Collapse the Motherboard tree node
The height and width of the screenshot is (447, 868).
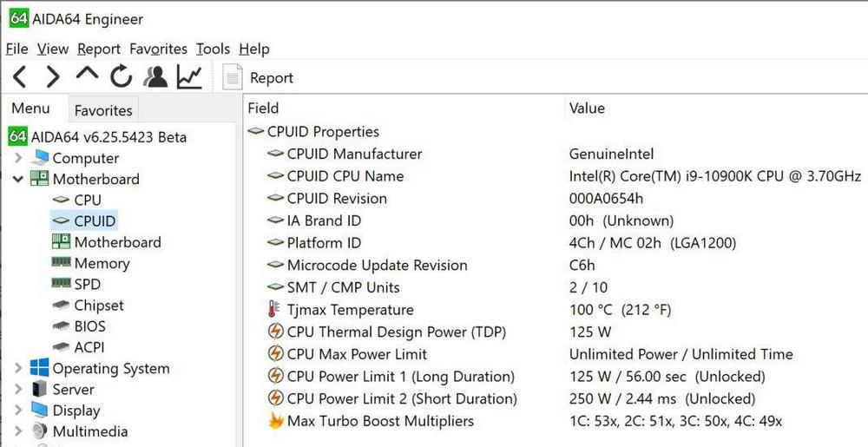[x=18, y=180]
